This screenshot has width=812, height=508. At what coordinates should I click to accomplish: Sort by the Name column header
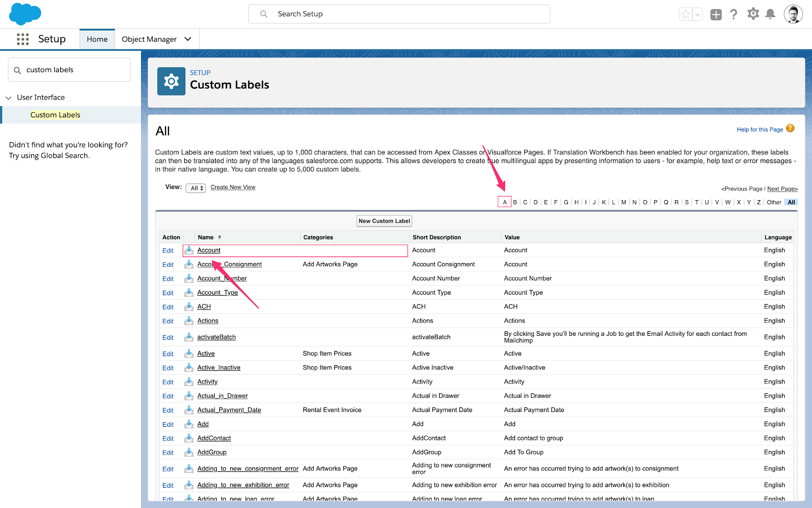point(206,237)
